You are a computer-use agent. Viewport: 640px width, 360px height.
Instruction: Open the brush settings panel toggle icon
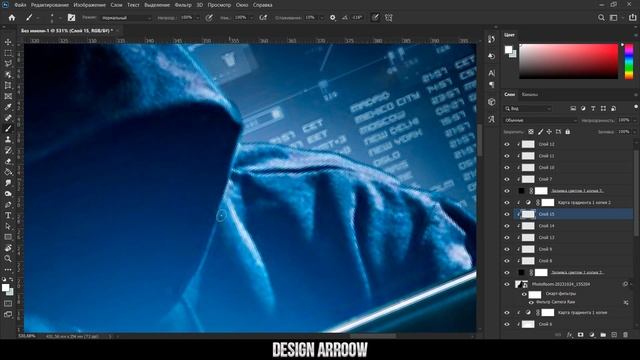71,18
